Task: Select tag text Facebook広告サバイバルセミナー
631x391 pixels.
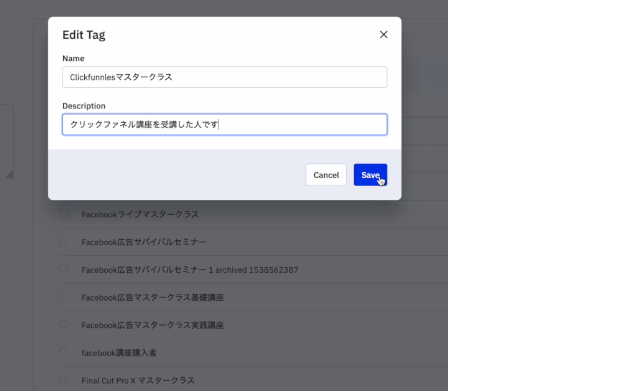Action: [x=144, y=242]
